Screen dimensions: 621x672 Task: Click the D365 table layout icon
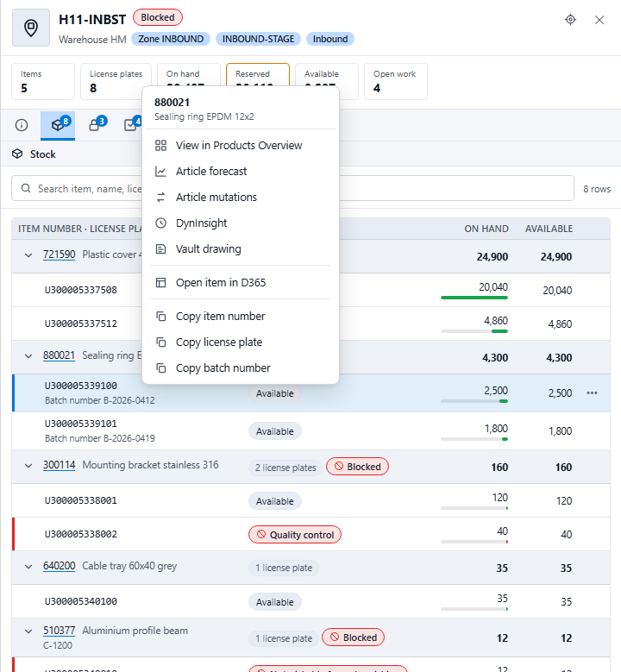(x=160, y=282)
